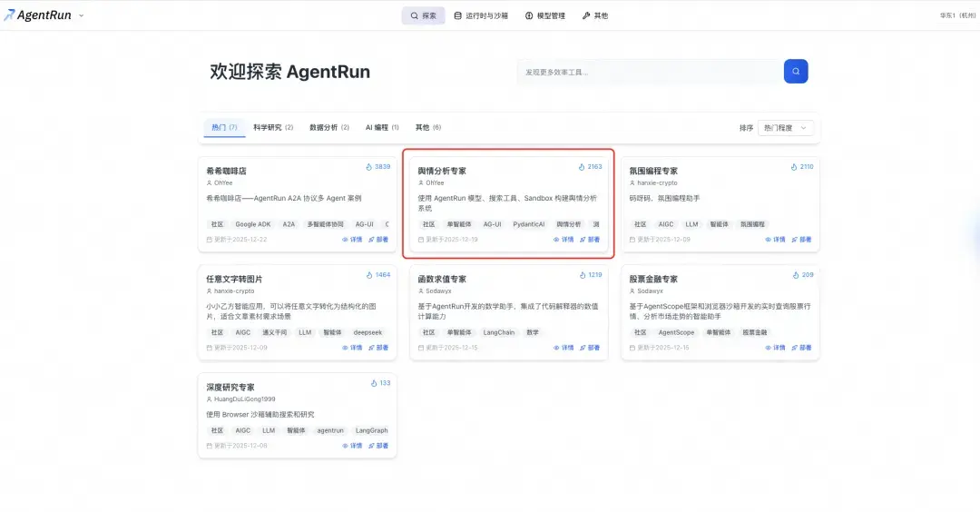980x512 pixels.
Task: Open the 氛围编程专家 card title
Action: pyautogui.click(x=653, y=171)
